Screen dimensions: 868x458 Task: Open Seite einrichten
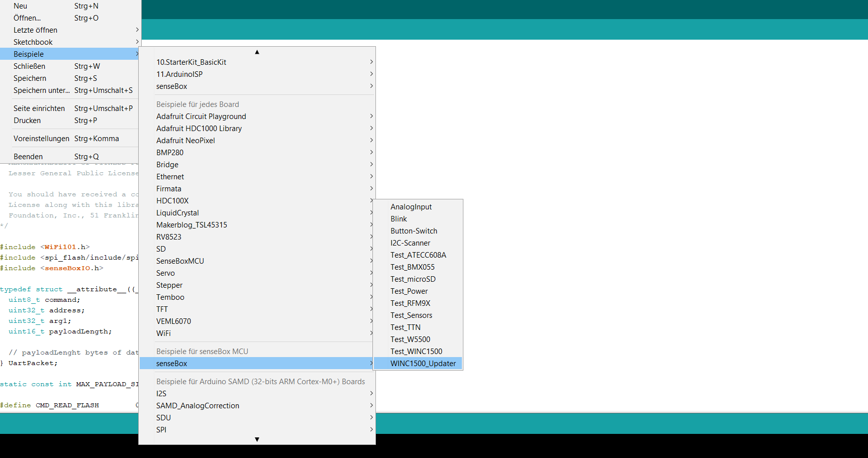coord(69,108)
